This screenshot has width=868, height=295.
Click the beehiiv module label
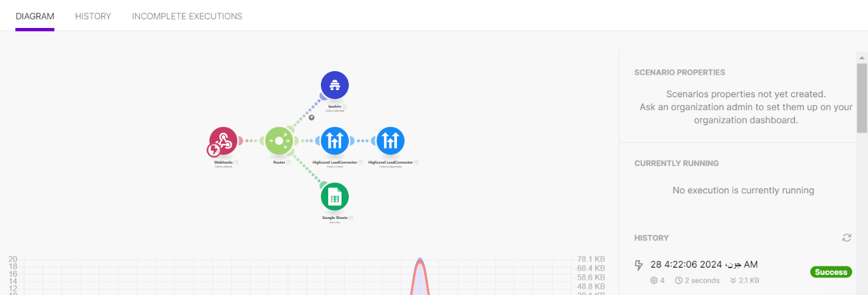(334, 106)
